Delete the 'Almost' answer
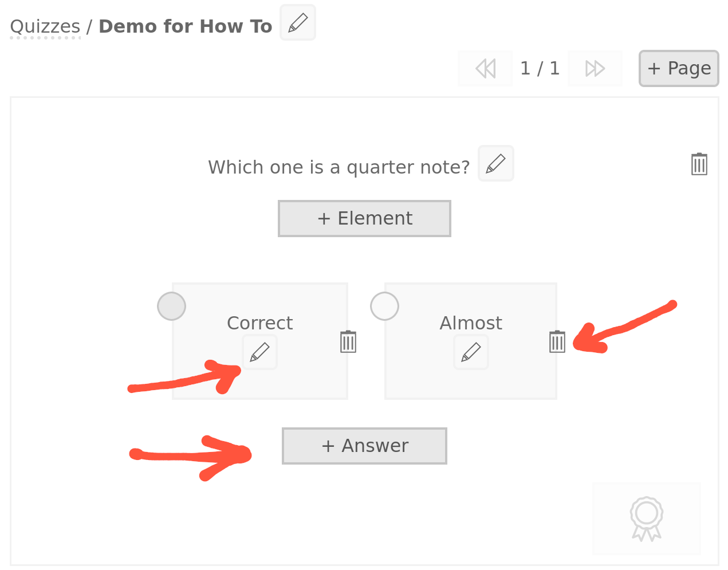 557,341
